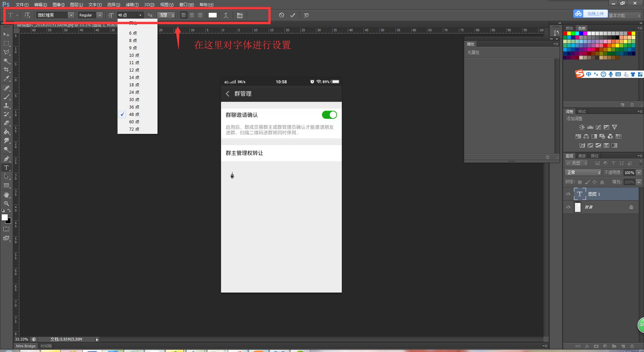This screenshot has width=644, height=352.
Task: Open the font family dropdown
Action: pos(71,15)
